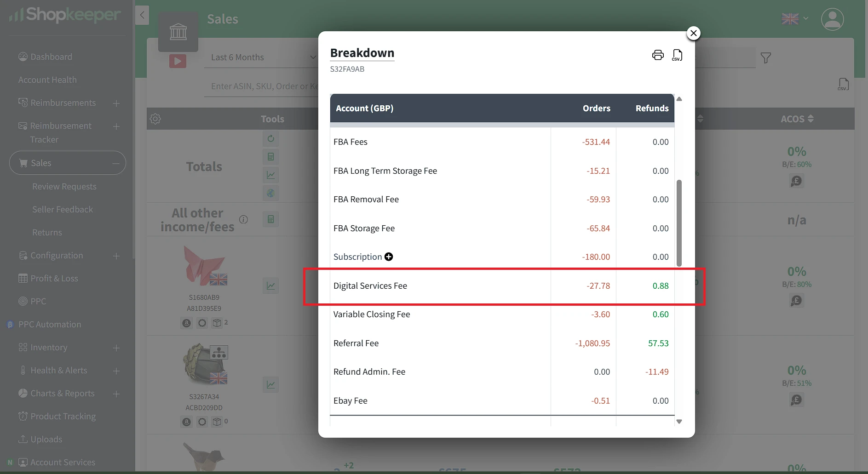Open break-even pound icon for S1680AB9
This screenshot has height=474, width=868.
(796, 301)
